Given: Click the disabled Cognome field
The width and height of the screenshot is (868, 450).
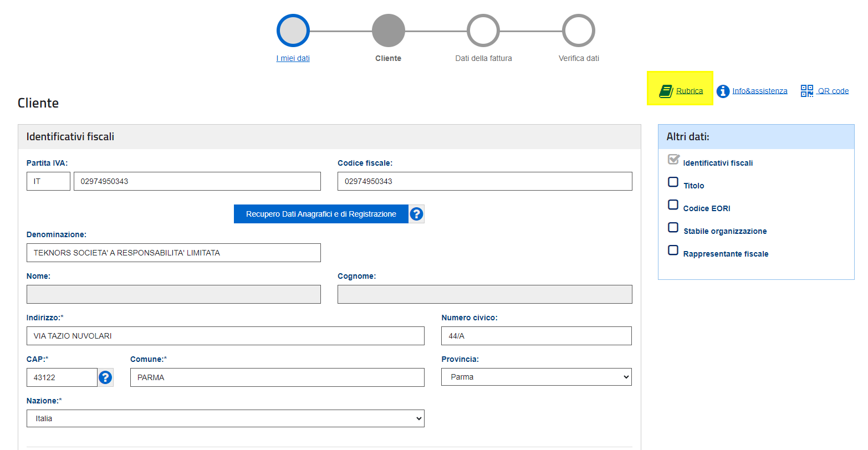Looking at the screenshot, I should [485, 294].
